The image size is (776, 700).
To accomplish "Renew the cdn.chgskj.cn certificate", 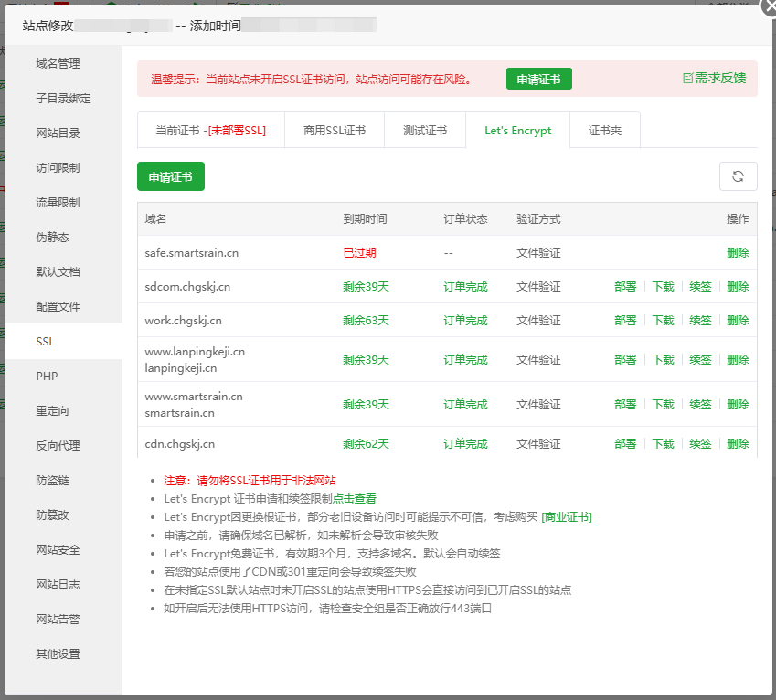I will (700, 444).
